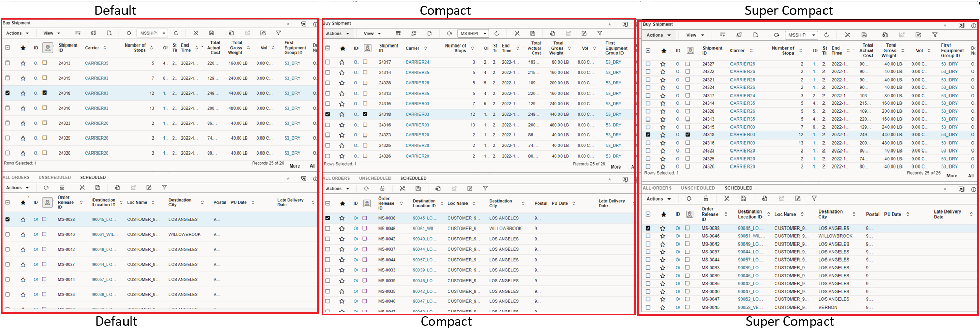The width and height of the screenshot is (980, 334).
Task: Click new document icon in Default Buy Shipment toolbar
Action: [x=109, y=33]
